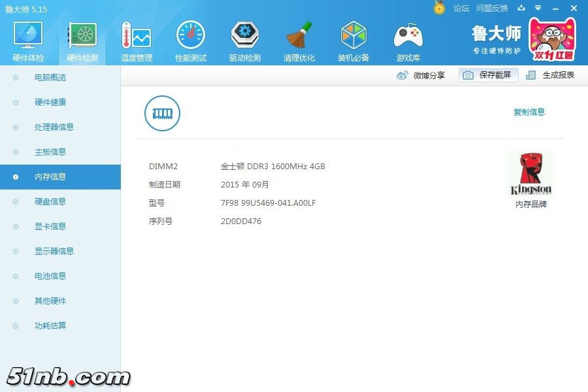Click the gold medal icon in title bar
Image resolution: width=588 pixels, height=392 pixels.
tap(439, 8)
